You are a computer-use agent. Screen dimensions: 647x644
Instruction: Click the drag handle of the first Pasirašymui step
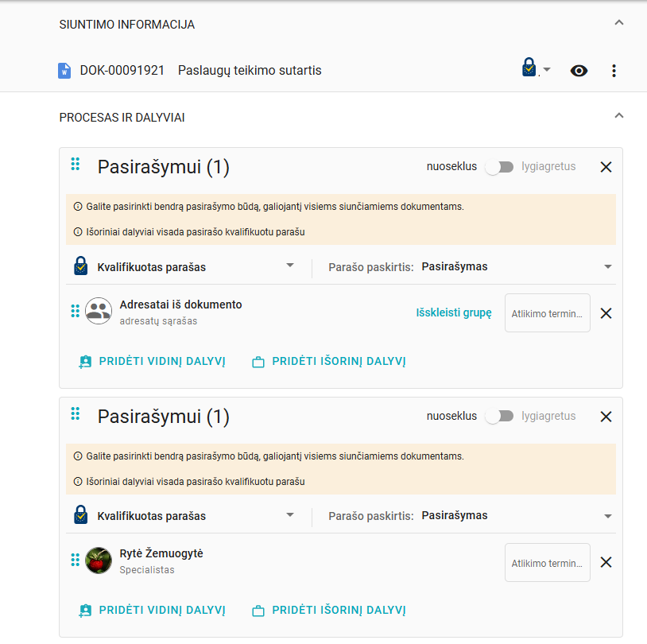coord(76,165)
